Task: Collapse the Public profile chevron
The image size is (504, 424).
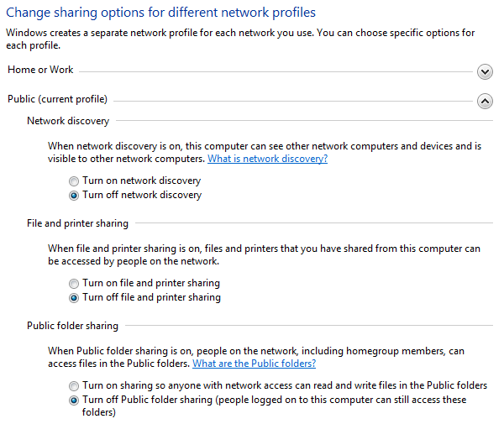Action: pos(484,101)
